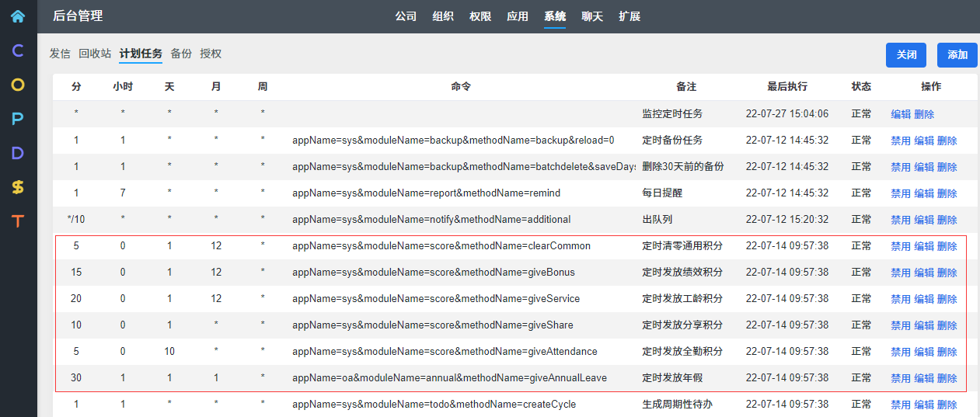
Task: Switch to 系统 top menu
Action: pos(555,16)
